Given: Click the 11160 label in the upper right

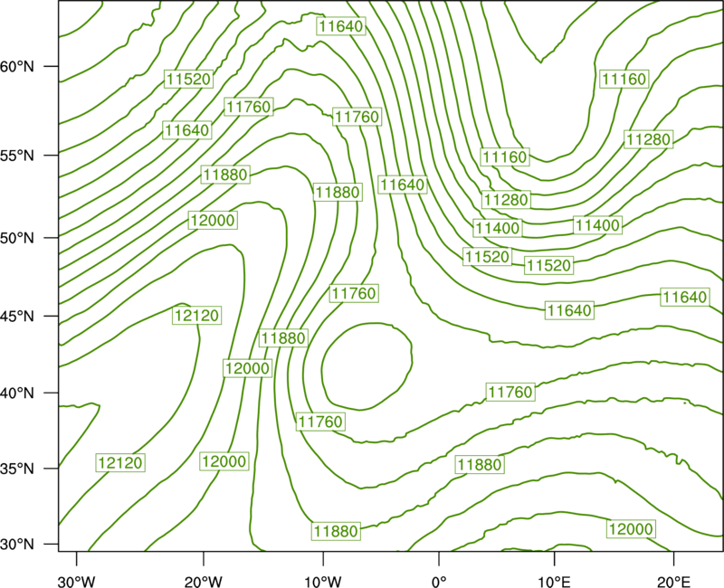Looking at the screenshot, I should [x=624, y=79].
